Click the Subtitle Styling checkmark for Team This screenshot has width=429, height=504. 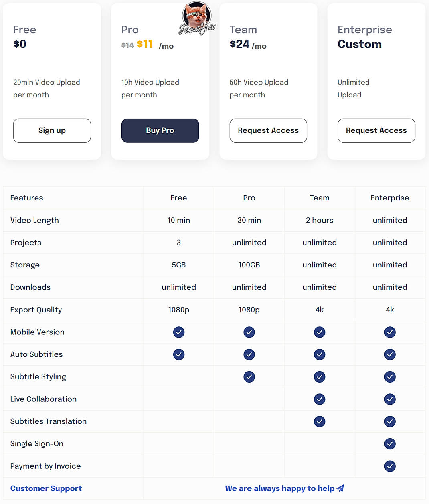point(320,377)
